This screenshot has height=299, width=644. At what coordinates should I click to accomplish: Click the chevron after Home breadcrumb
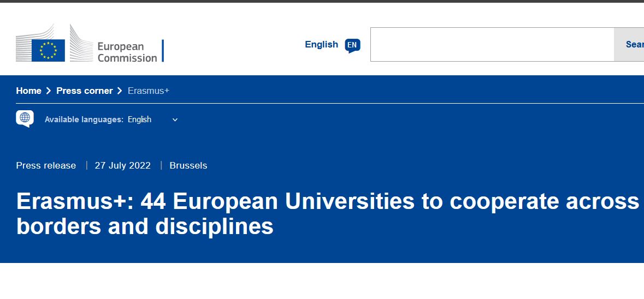point(49,91)
